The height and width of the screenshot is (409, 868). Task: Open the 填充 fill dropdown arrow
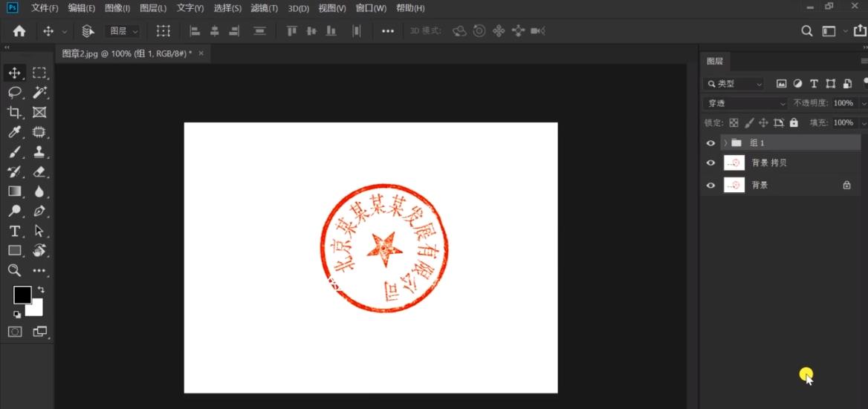coord(863,122)
